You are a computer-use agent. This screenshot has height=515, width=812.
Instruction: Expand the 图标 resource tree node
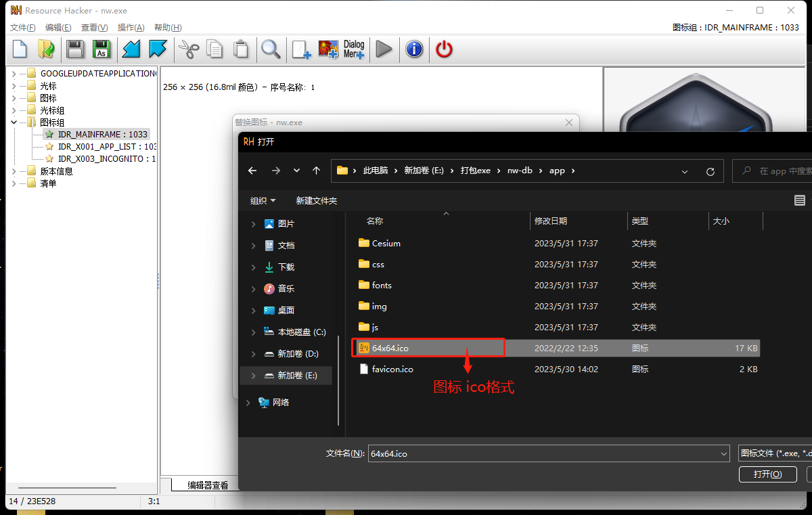(14, 98)
